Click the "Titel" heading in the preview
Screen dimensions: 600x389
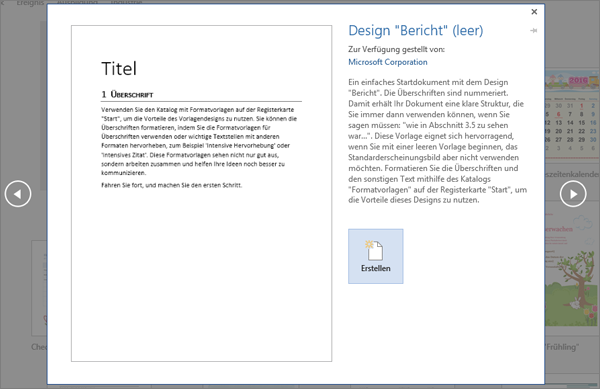tap(119, 69)
